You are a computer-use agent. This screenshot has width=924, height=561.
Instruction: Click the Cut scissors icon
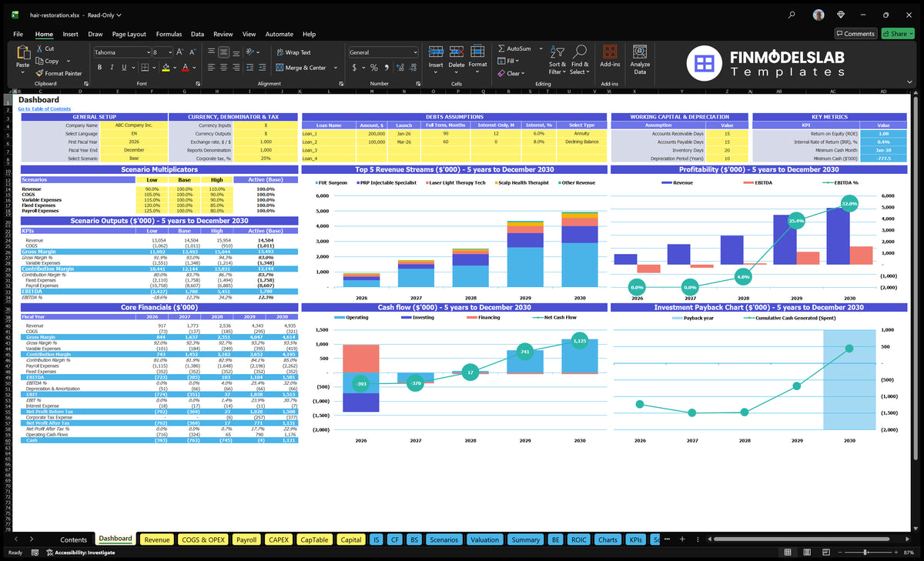39,48
